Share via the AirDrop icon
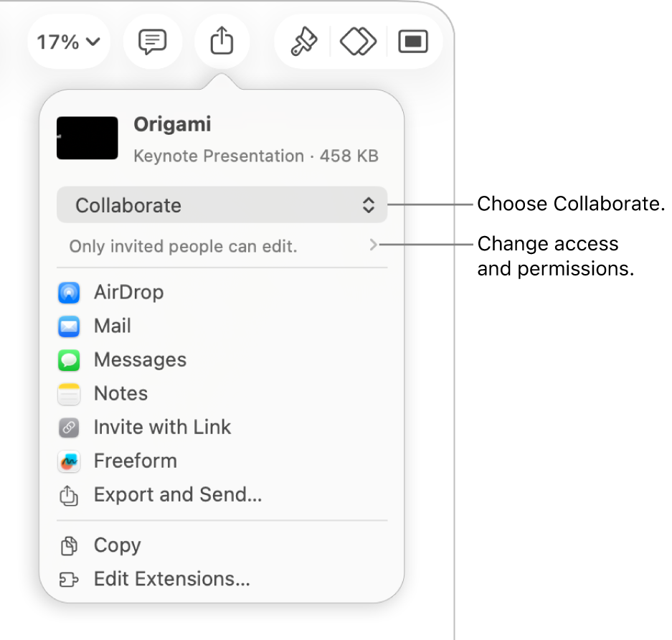Image resolution: width=672 pixels, height=640 pixels. (x=69, y=292)
